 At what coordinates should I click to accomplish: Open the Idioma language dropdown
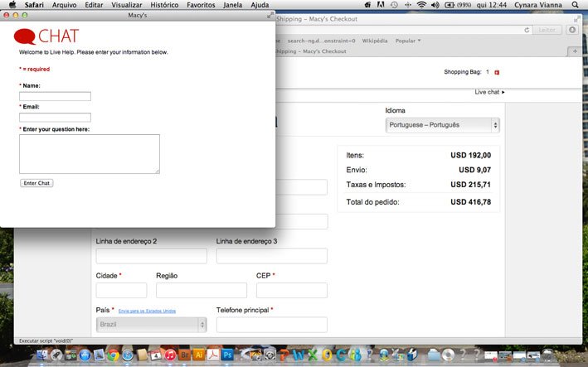click(443, 125)
